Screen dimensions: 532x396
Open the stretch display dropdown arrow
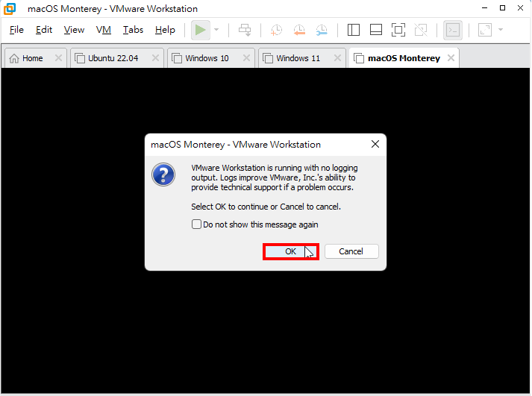pos(501,30)
